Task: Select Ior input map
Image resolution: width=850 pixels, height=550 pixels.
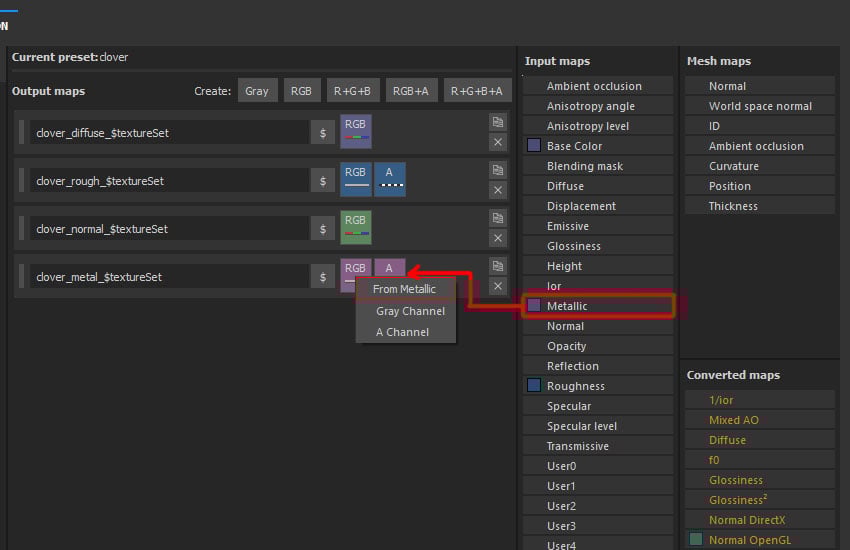Action: tap(598, 286)
